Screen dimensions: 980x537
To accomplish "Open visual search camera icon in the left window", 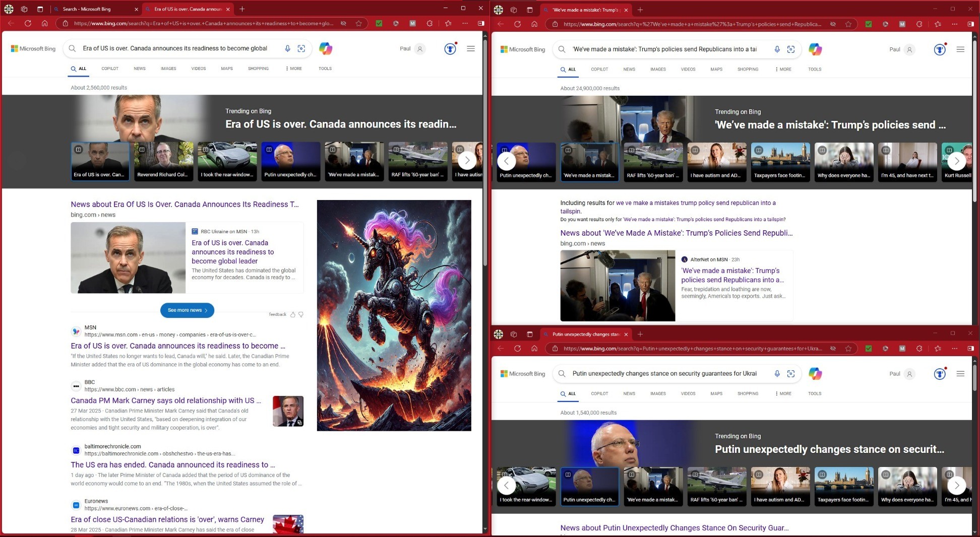I will coord(301,48).
